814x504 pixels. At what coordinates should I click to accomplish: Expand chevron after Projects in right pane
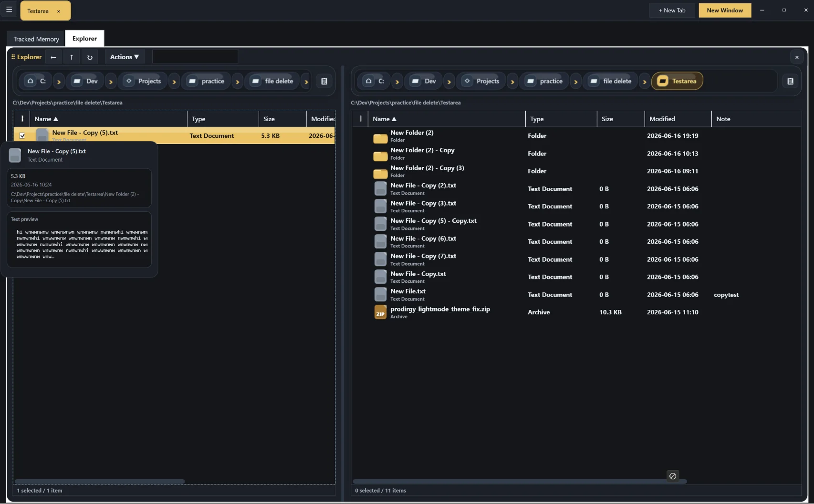[512, 82]
